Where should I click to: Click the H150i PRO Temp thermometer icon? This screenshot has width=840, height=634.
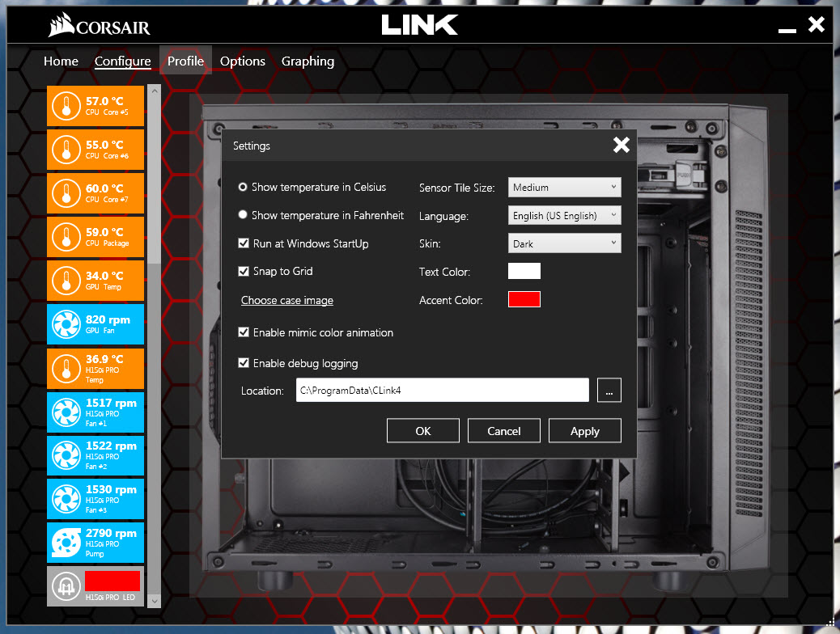coord(66,369)
